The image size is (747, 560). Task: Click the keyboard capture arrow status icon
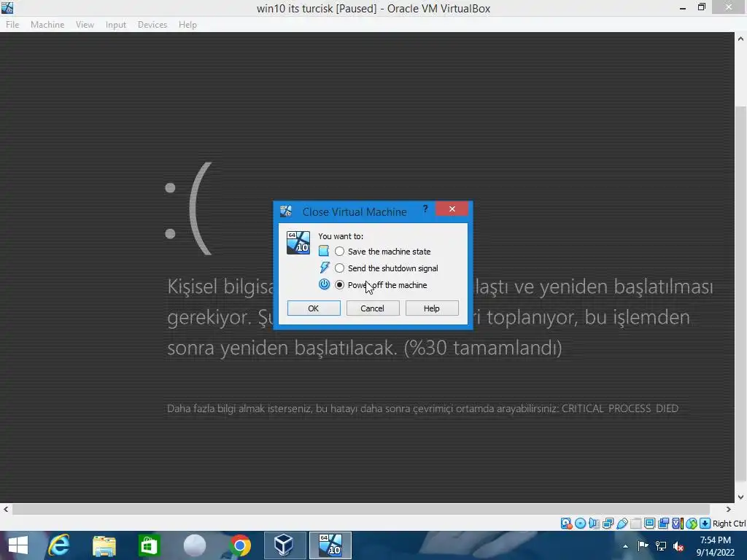[705, 524]
